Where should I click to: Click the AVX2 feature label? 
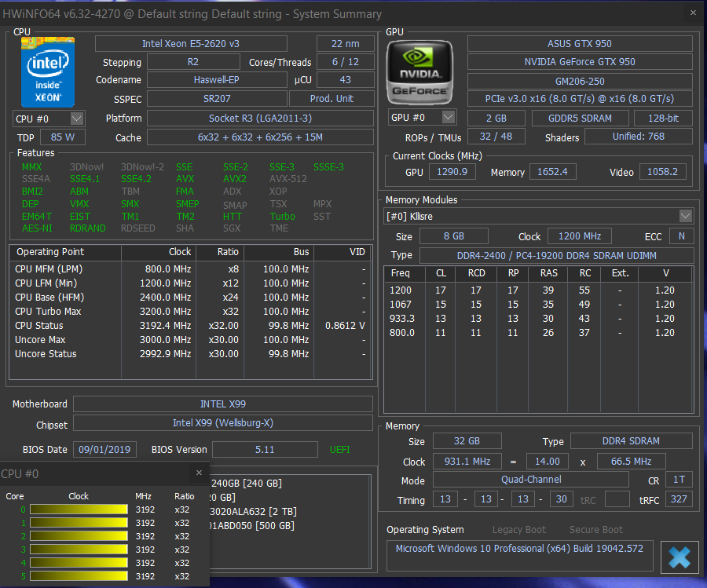click(x=234, y=179)
